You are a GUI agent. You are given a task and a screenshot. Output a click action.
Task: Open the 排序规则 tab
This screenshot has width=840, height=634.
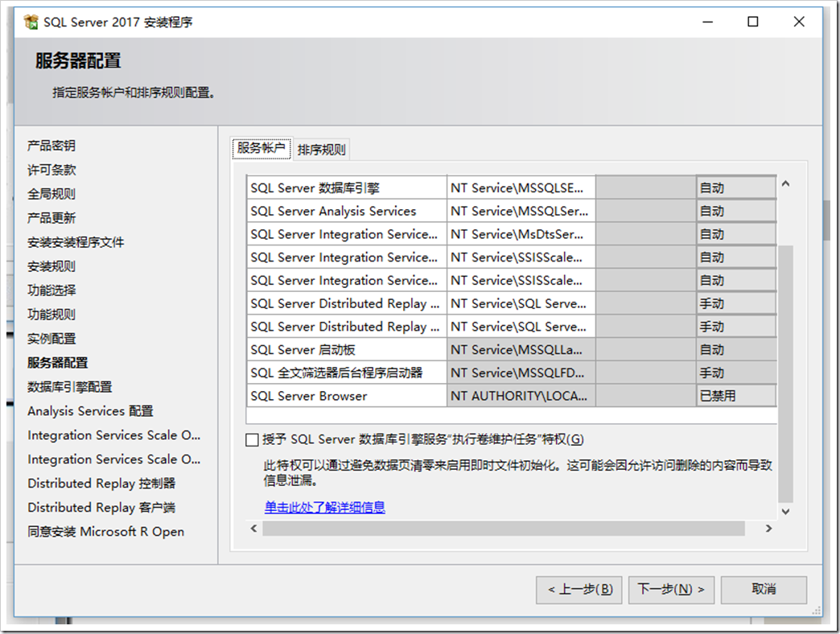321,150
